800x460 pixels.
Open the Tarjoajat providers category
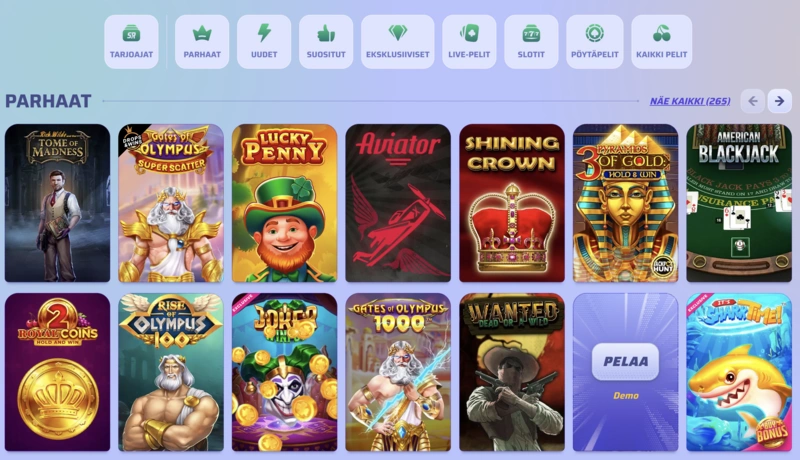131,42
